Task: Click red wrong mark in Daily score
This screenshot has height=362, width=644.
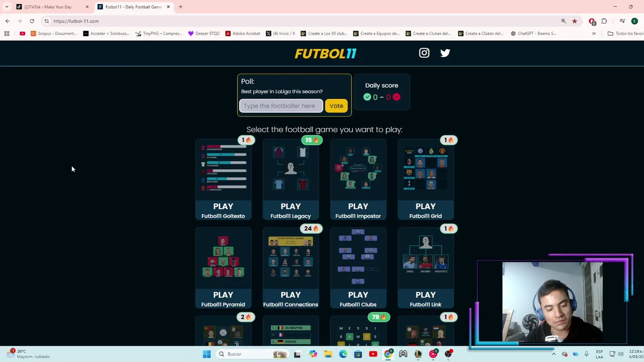Action: pyautogui.click(x=396, y=97)
